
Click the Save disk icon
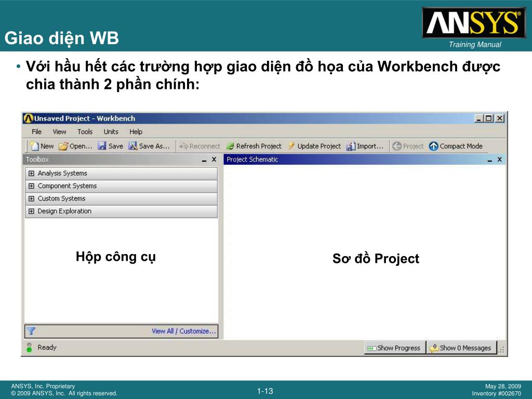pos(102,146)
